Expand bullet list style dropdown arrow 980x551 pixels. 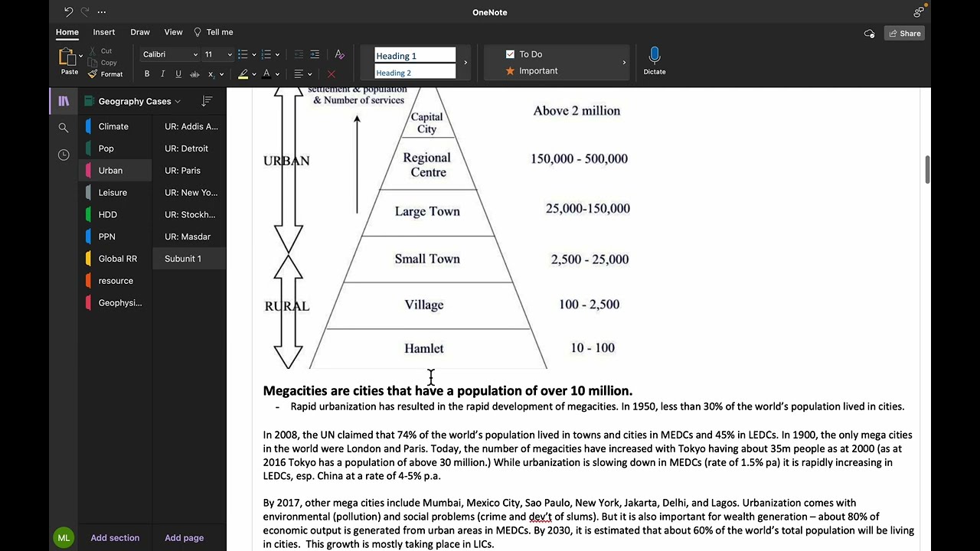pyautogui.click(x=253, y=54)
